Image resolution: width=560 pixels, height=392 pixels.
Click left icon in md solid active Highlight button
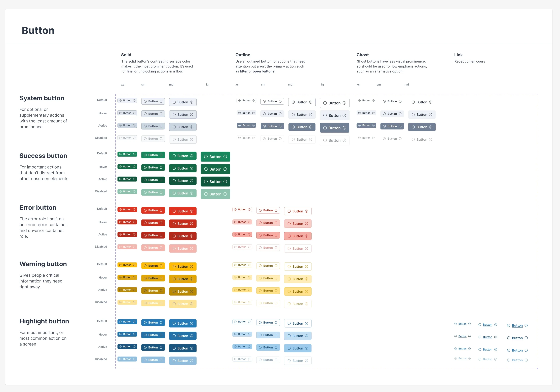pos(174,348)
